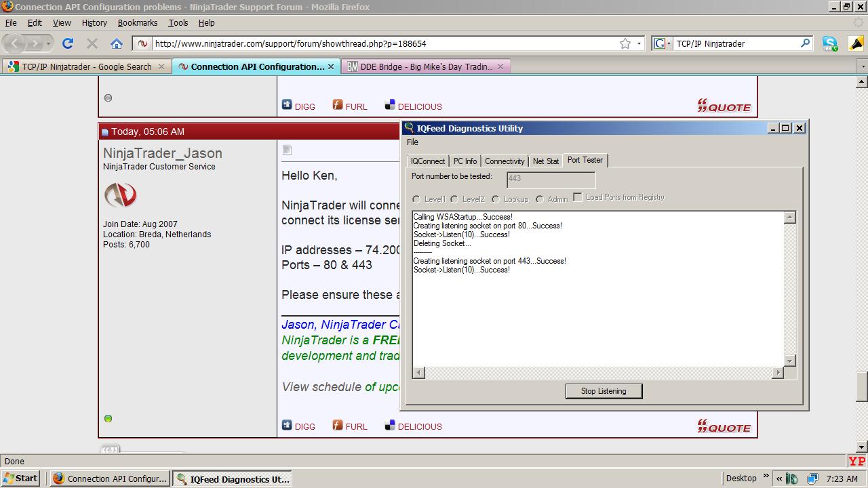Open the list-all-tabs dropdown arrow
The width and height of the screenshot is (868, 488).
[x=863, y=66]
